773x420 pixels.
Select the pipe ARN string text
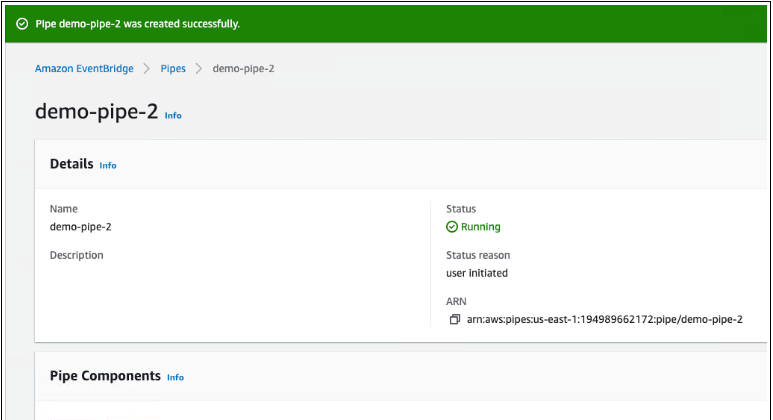click(604, 320)
